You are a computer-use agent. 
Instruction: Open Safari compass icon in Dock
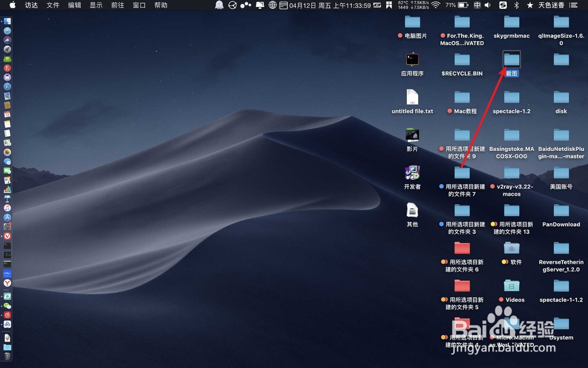click(7, 87)
